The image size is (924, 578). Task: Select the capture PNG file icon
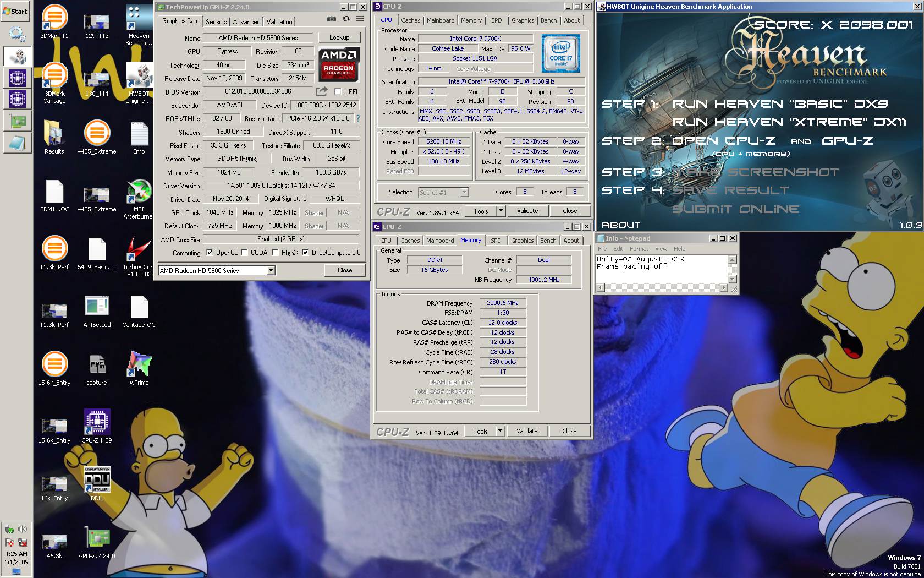pyautogui.click(x=97, y=369)
